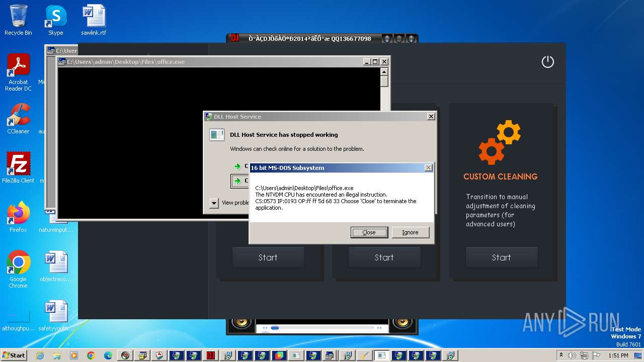The height and width of the screenshot is (362, 644).
Task: Start Custom Cleaning in the cleaner app
Action: tap(501, 257)
